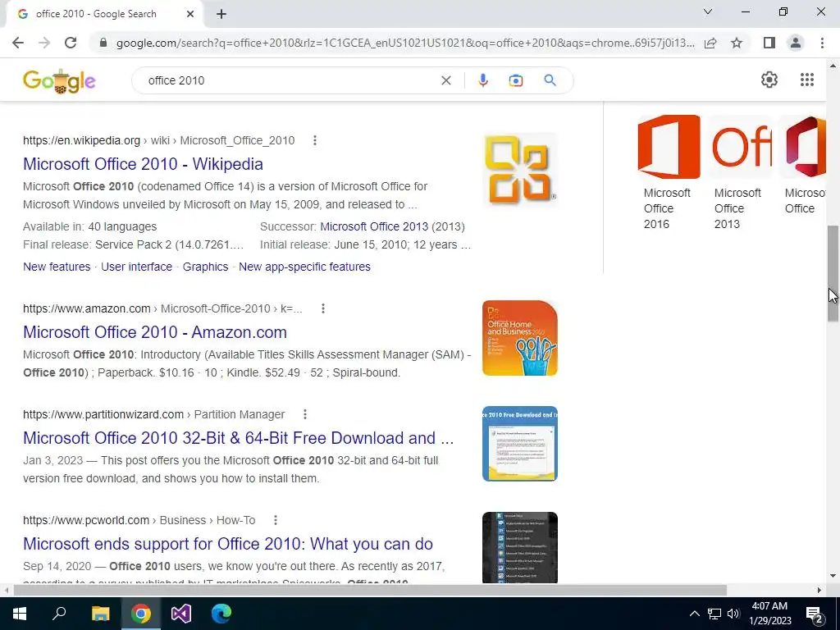Viewport: 840px width, 630px height.
Task: Open the Graphics sitelink
Action: pos(205,267)
